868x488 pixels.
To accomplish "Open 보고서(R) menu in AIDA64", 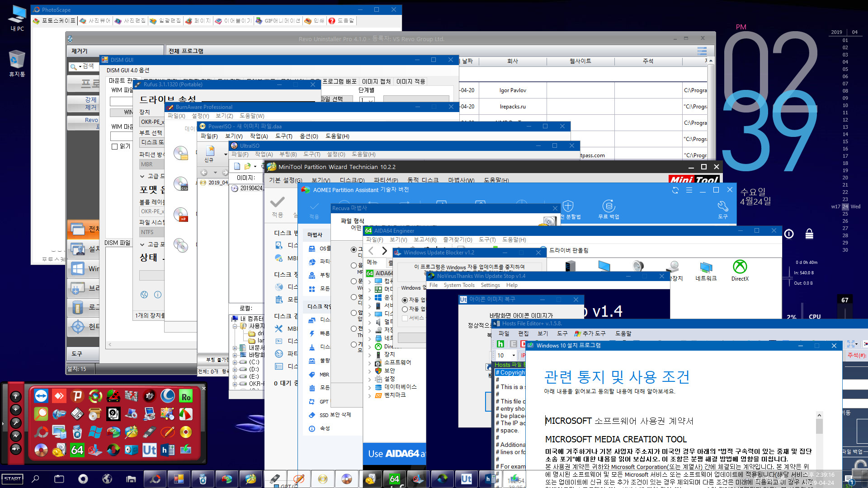I will (x=425, y=240).
